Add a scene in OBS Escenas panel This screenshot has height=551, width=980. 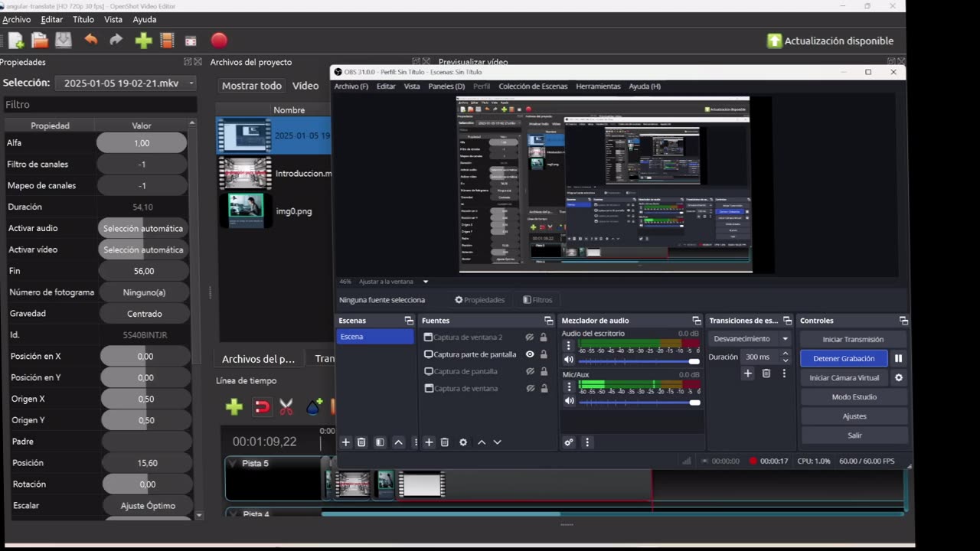click(346, 442)
